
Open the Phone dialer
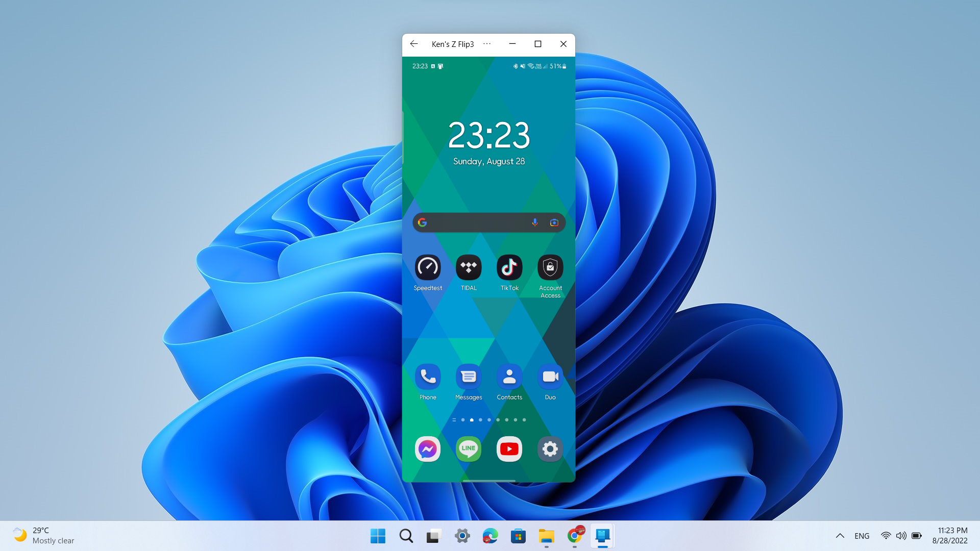pyautogui.click(x=428, y=376)
